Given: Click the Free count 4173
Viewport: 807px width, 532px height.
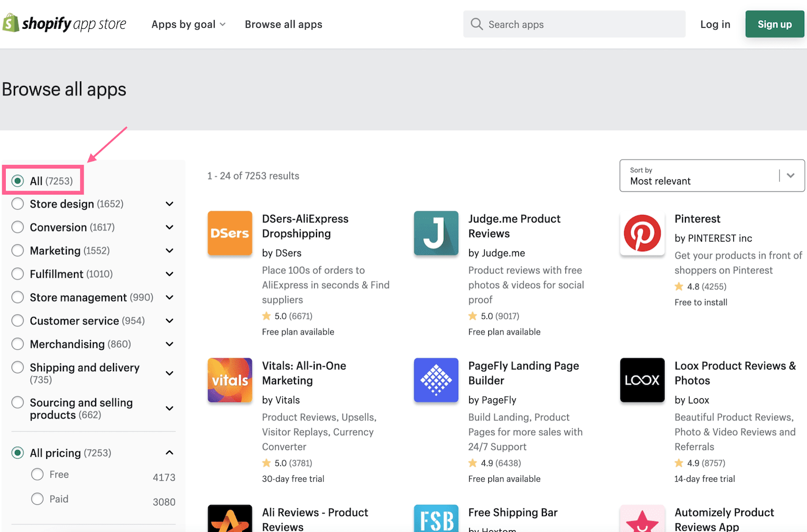Looking at the screenshot, I should click(164, 477).
